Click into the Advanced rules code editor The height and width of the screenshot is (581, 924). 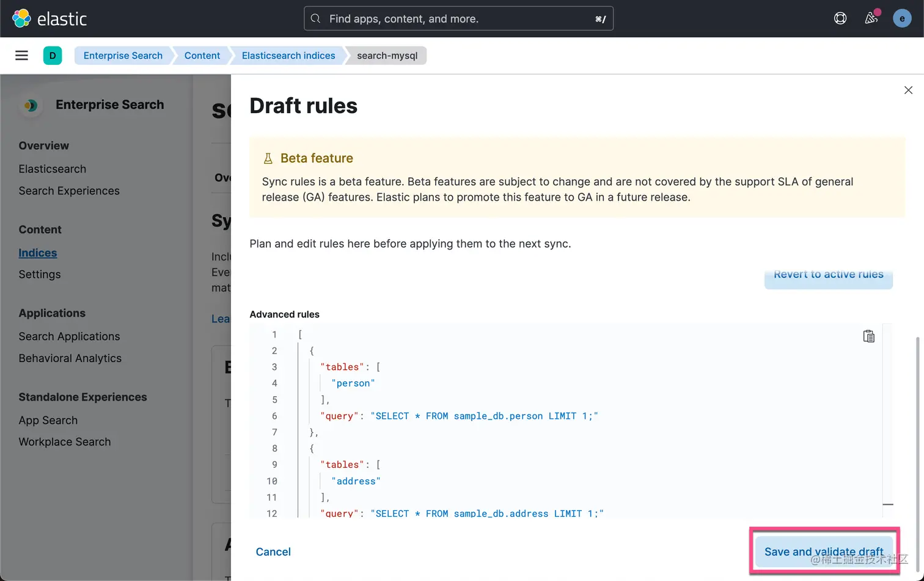tap(565, 422)
